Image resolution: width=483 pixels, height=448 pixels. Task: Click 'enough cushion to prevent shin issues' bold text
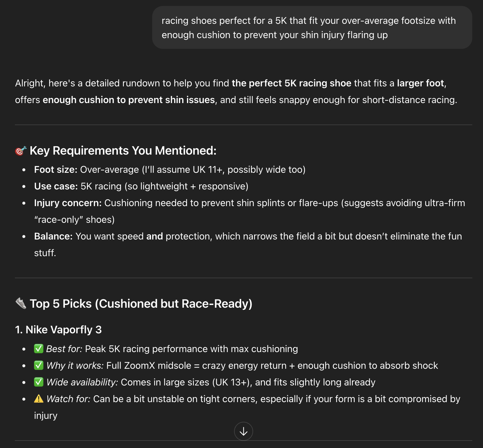click(129, 100)
